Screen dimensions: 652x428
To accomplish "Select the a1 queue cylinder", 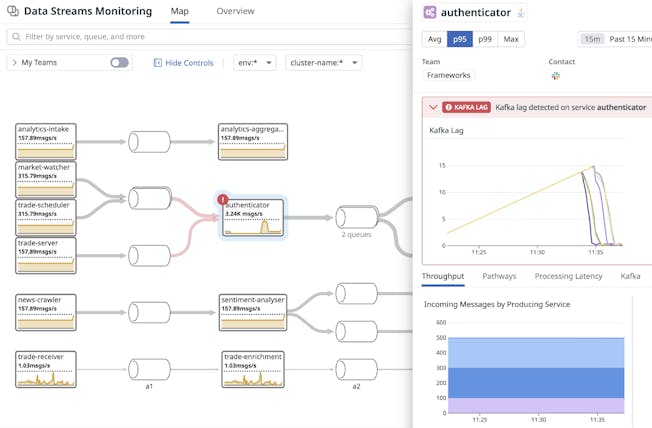I will [149, 368].
